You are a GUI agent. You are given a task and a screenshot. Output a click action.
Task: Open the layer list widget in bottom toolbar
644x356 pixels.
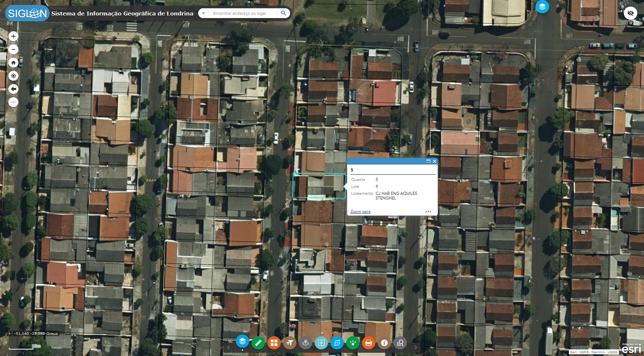243,342
